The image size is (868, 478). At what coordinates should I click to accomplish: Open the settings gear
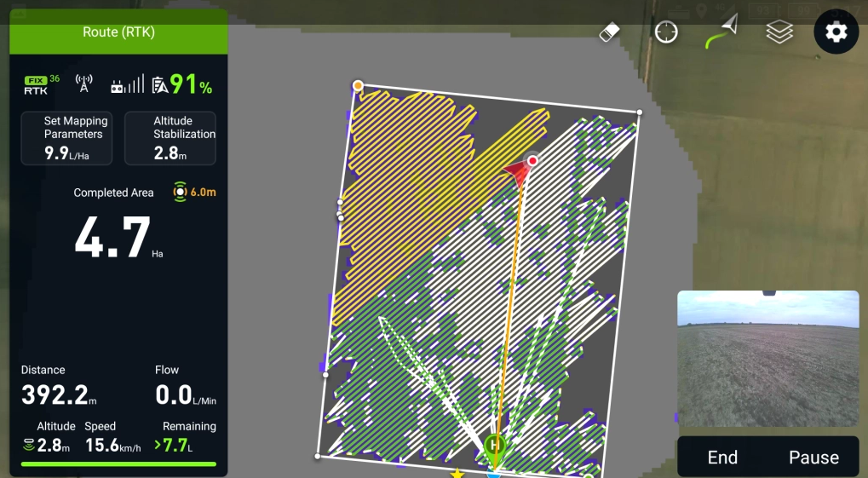point(836,32)
